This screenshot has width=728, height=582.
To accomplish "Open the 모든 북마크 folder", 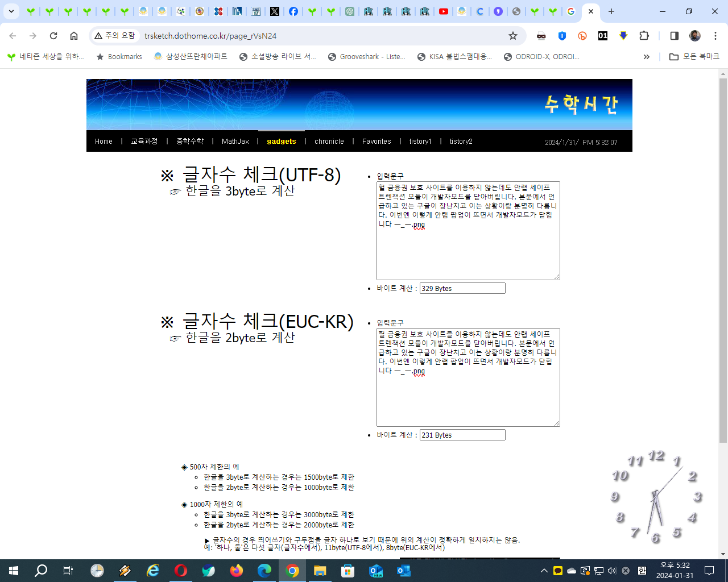I will (694, 57).
